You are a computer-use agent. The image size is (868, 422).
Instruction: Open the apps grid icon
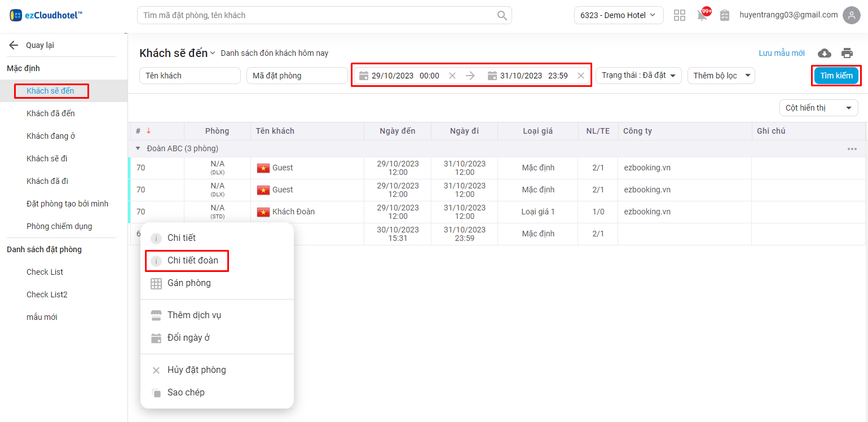point(680,16)
